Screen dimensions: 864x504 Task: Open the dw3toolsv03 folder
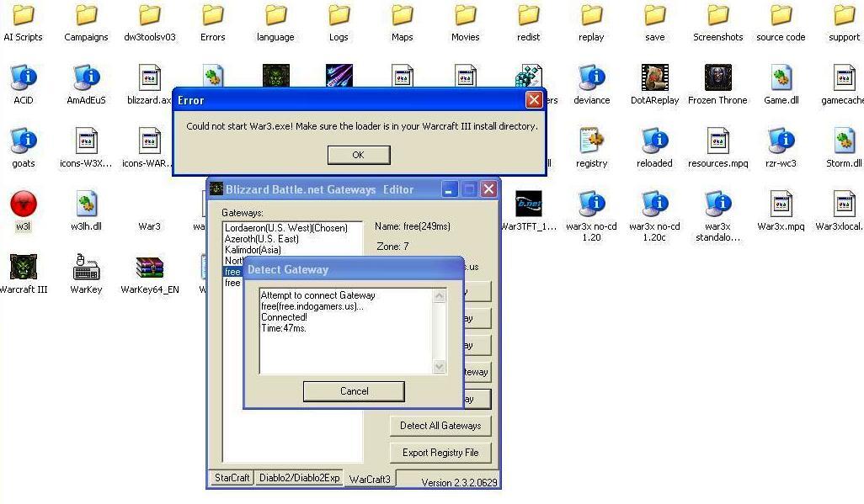pyautogui.click(x=149, y=15)
